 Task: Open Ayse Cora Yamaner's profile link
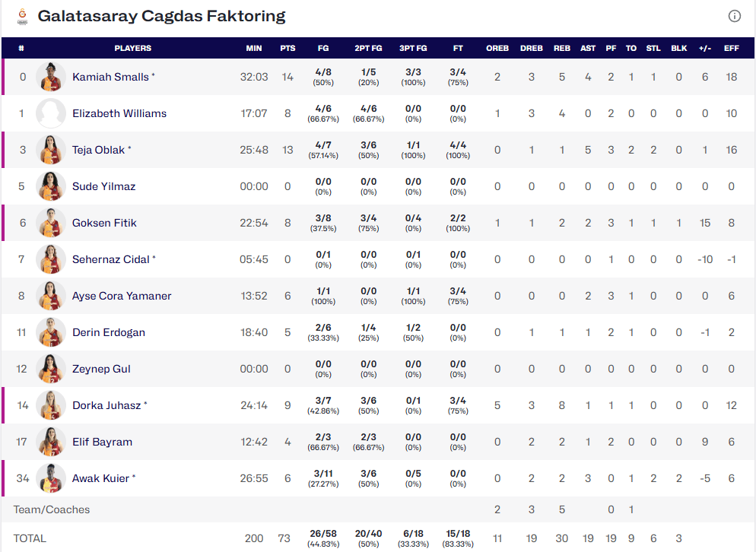[x=122, y=296]
